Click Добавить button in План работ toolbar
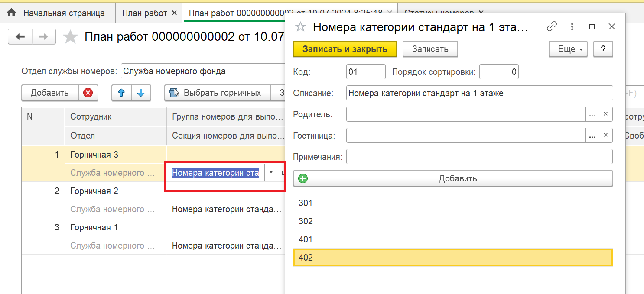The height and width of the screenshot is (294, 644). (50, 93)
